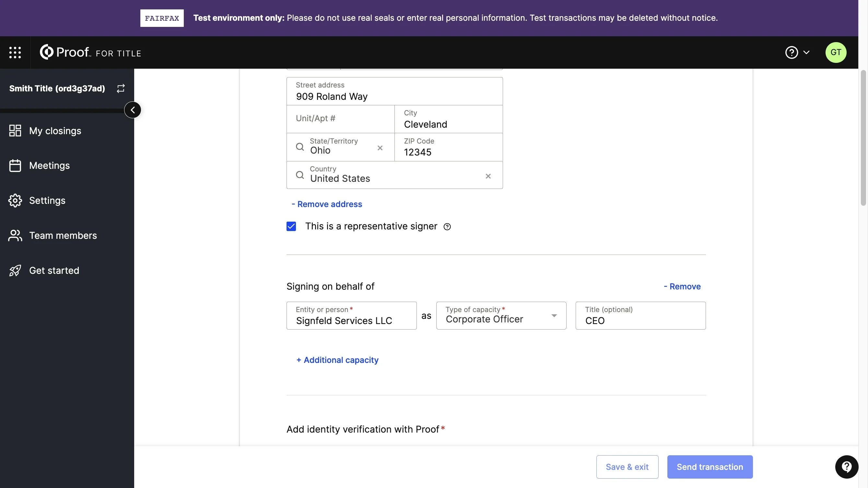Click the Team members people icon

(15, 235)
